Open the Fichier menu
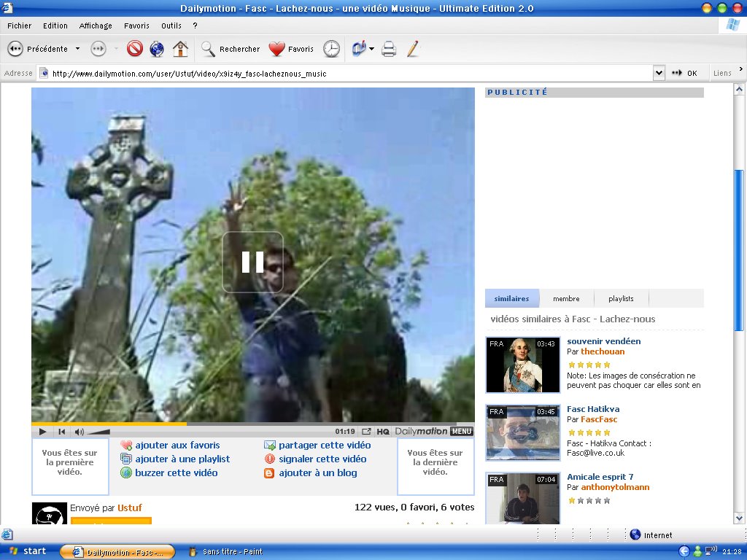Viewport: 747px width, 560px height. point(19,26)
